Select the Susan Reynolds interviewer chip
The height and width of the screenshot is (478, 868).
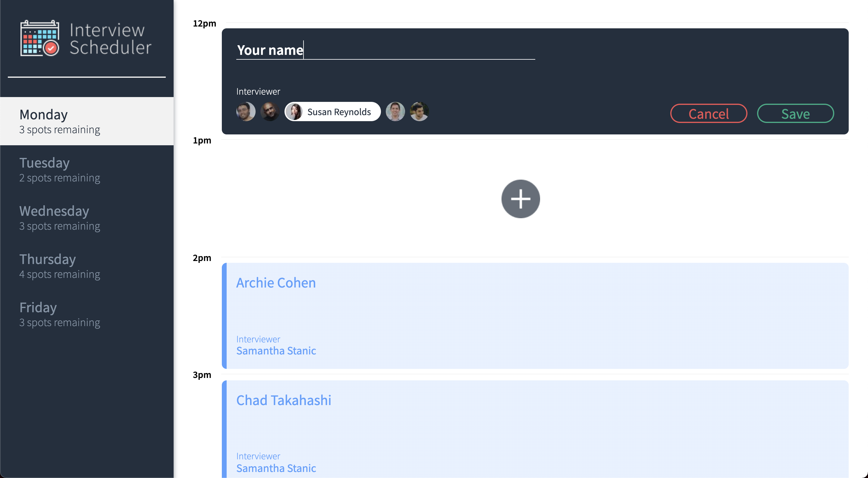332,112
